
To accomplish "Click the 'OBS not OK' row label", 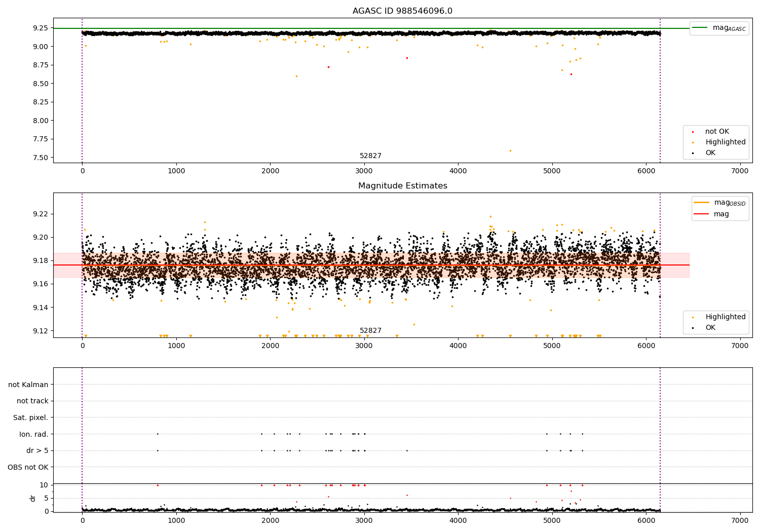I will pyautogui.click(x=28, y=467).
